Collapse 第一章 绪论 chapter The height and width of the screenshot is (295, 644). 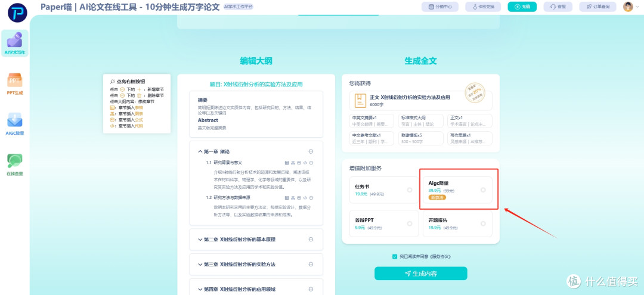pos(200,151)
